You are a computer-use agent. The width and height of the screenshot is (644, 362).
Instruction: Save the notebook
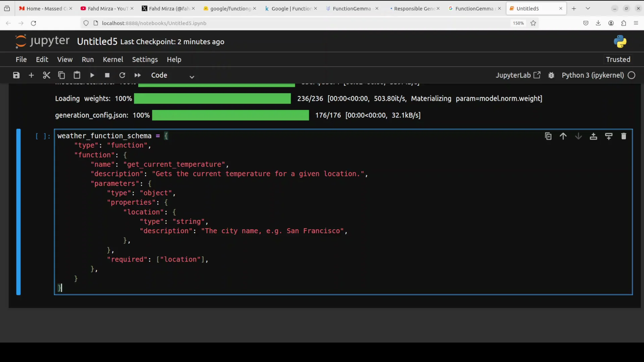[16, 75]
